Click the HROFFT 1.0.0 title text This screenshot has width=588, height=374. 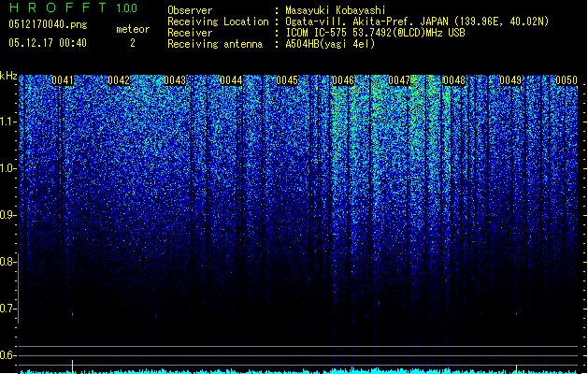[x=74, y=7]
